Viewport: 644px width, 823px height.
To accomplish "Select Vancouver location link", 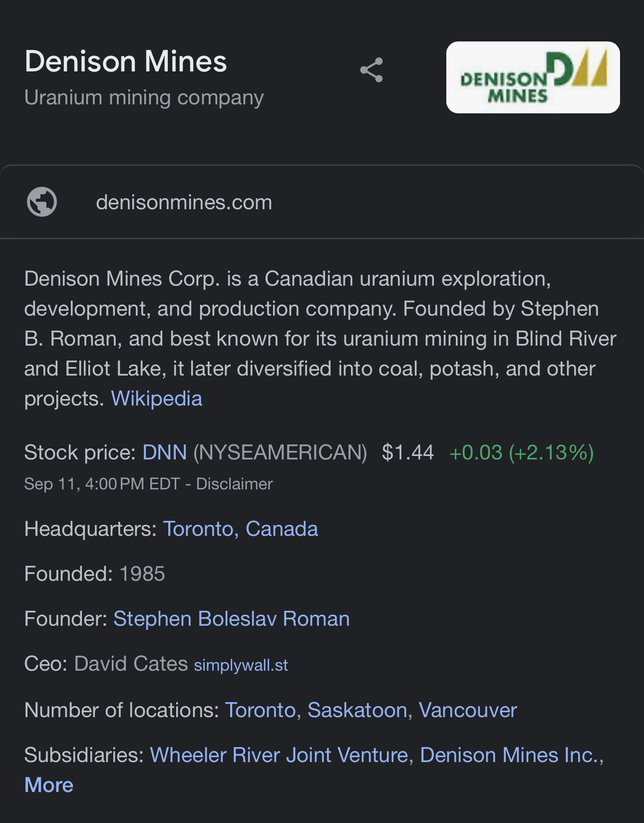I will tap(467, 710).
